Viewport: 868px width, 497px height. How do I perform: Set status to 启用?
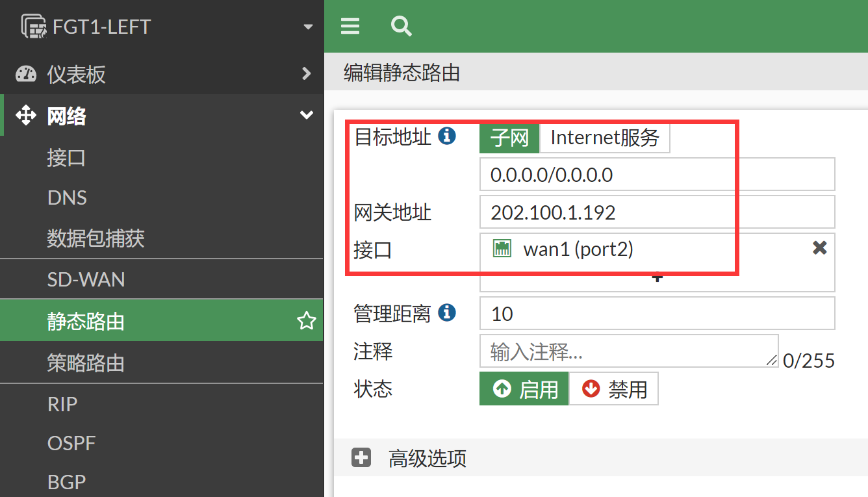524,389
